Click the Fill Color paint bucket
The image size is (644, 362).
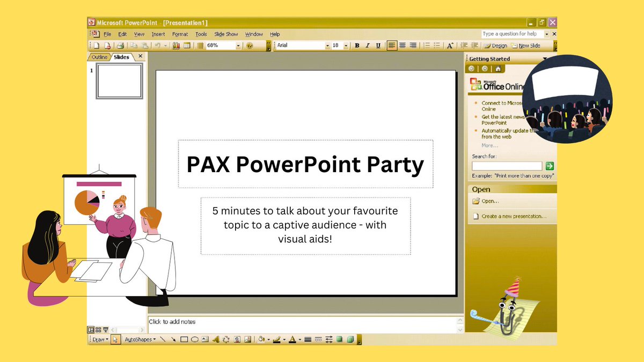coord(261,339)
